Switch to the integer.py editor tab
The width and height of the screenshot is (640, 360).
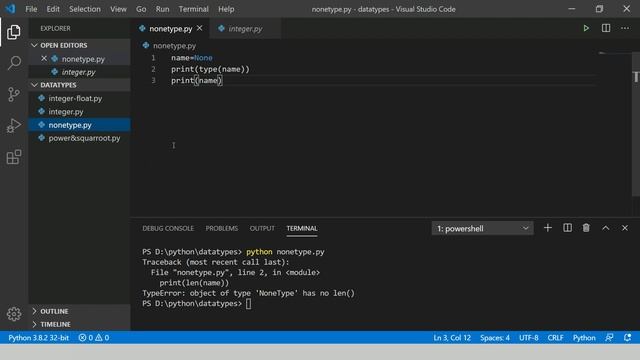coord(245,29)
